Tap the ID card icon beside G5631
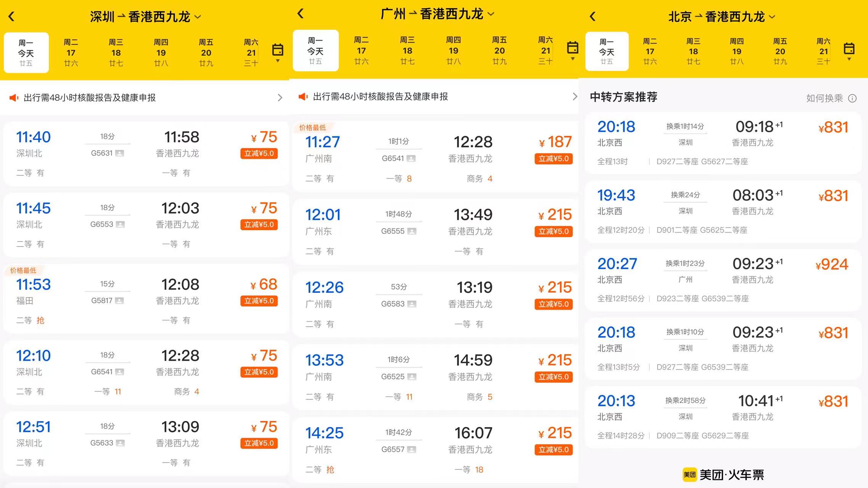Viewport: 868px width, 488px height. coord(120,153)
